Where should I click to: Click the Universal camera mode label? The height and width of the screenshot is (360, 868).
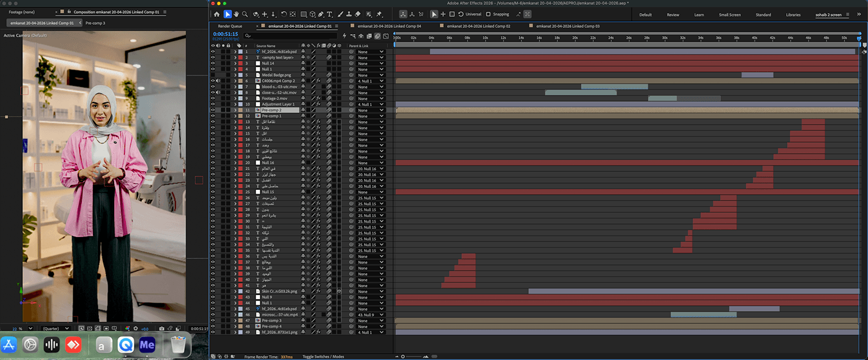pos(473,14)
